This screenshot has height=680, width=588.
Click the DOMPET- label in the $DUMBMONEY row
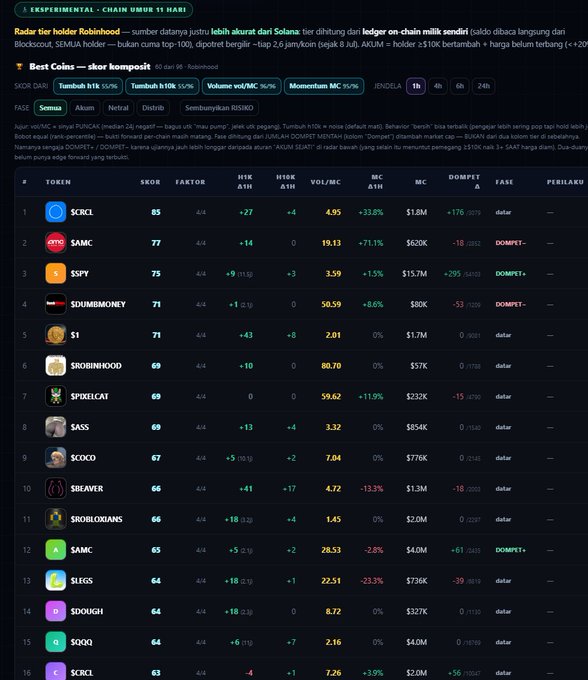510,304
